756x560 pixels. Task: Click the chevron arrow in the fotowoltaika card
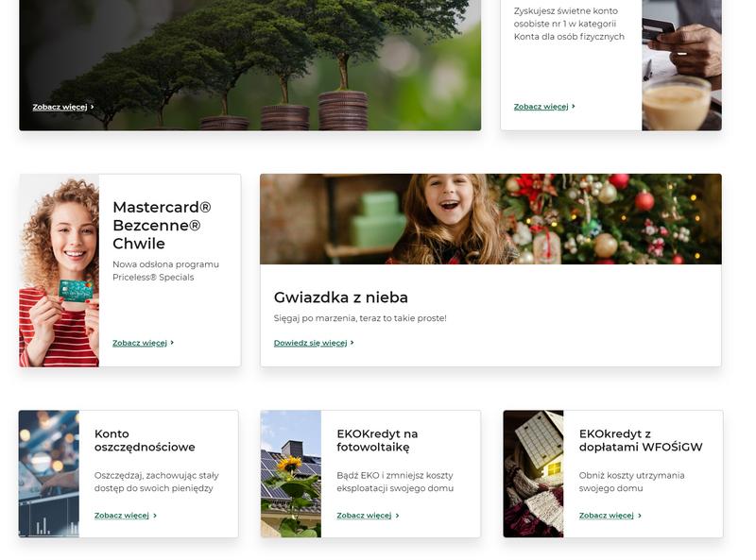click(x=398, y=517)
